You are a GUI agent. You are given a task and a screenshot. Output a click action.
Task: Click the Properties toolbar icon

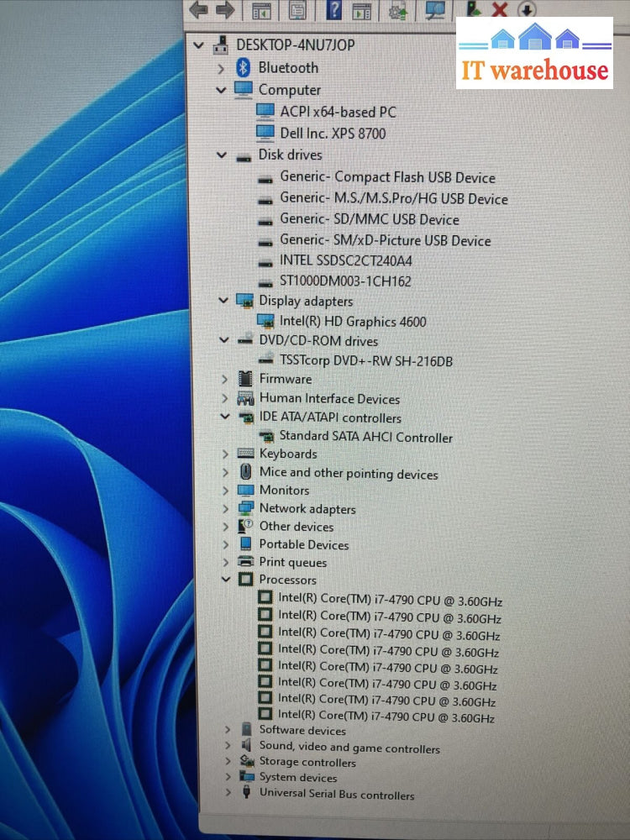pos(297,10)
